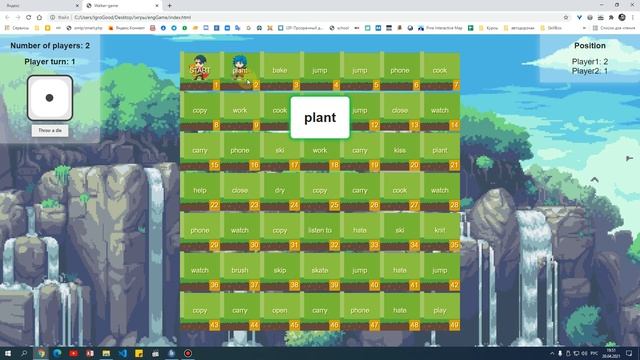The width and height of the screenshot is (640, 360).
Task: Click the "skate" tile numbered 39
Action: click(320, 271)
